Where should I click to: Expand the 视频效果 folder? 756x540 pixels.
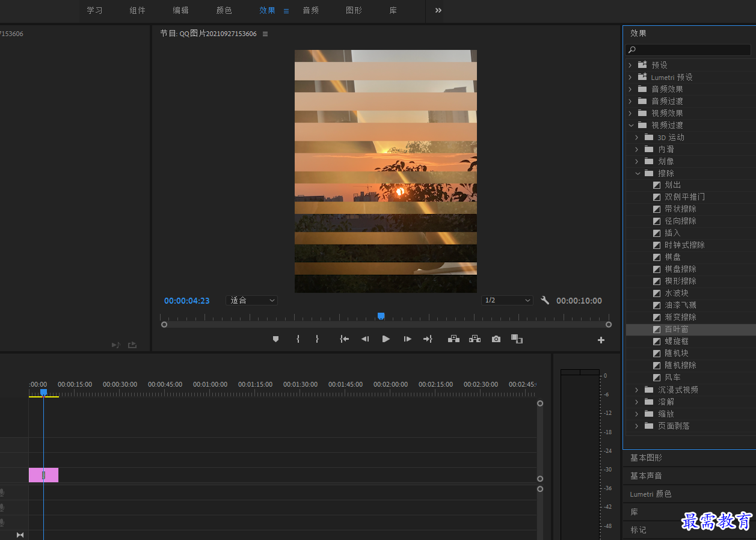(630, 113)
